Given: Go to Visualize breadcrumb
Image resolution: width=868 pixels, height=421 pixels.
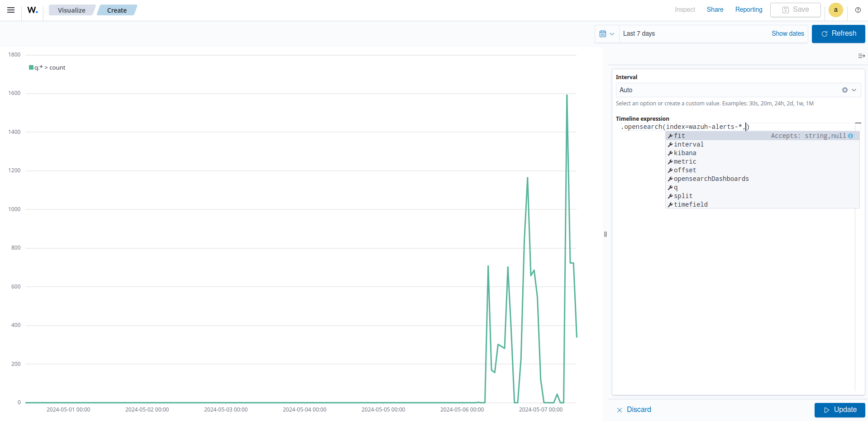Looking at the screenshot, I should pyautogui.click(x=72, y=10).
